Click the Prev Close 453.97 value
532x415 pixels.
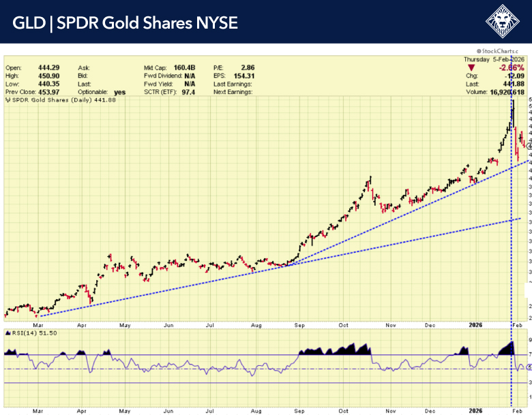pos(48,91)
